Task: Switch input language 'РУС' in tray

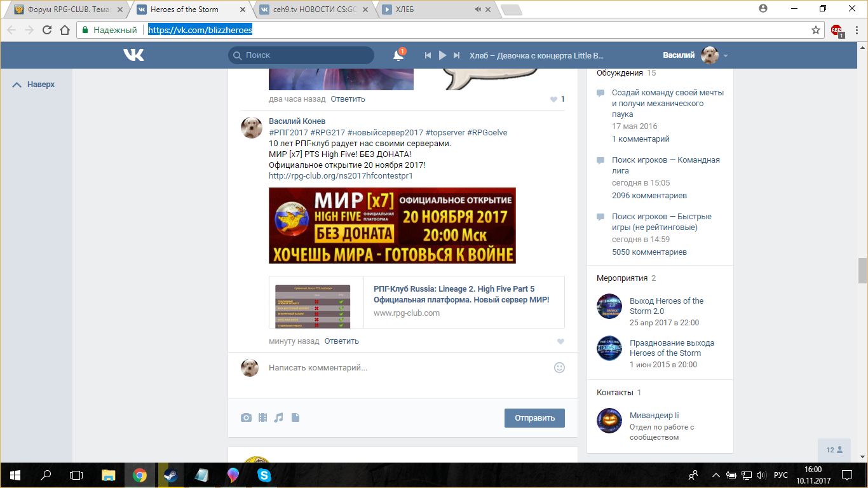Action: click(x=781, y=475)
